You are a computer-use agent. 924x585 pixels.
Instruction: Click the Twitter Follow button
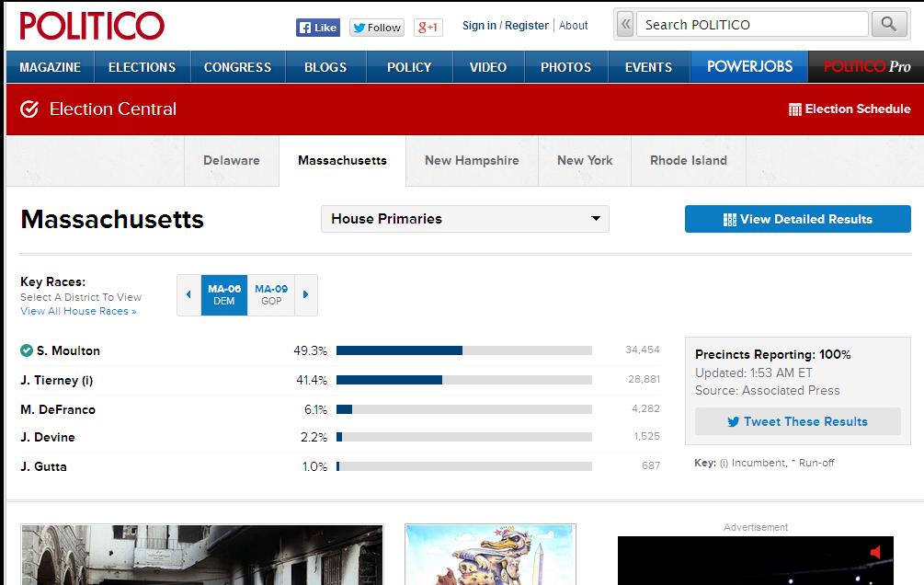(376, 28)
